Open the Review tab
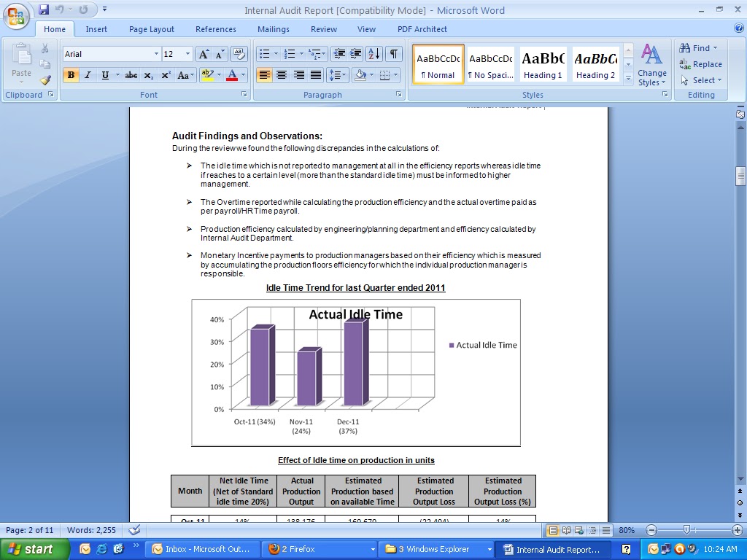This screenshot has height=560, width=747. (324, 29)
